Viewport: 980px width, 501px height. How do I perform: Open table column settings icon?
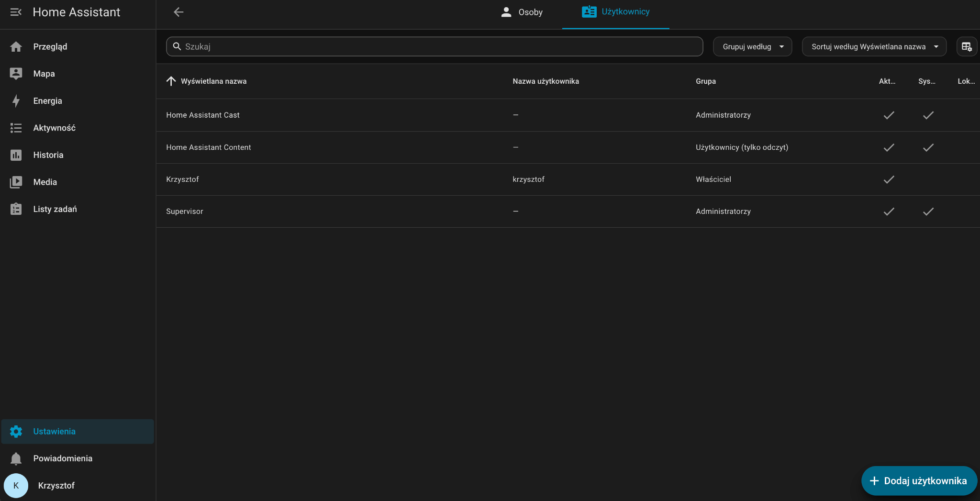[967, 46]
